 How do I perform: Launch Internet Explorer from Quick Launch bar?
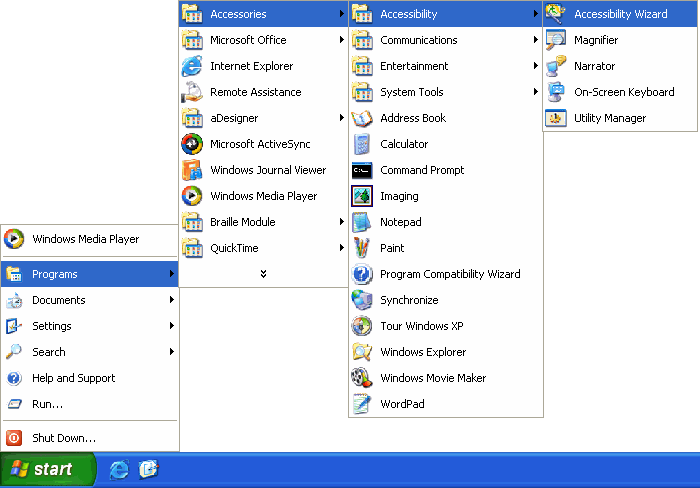(119, 470)
